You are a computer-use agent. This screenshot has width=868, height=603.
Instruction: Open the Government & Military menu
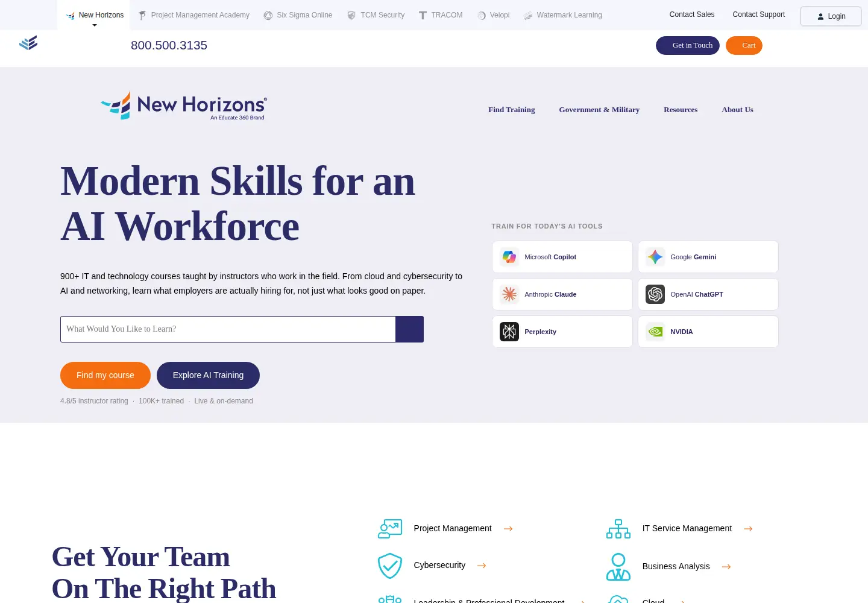pyautogui.click(x=599, y=110)
